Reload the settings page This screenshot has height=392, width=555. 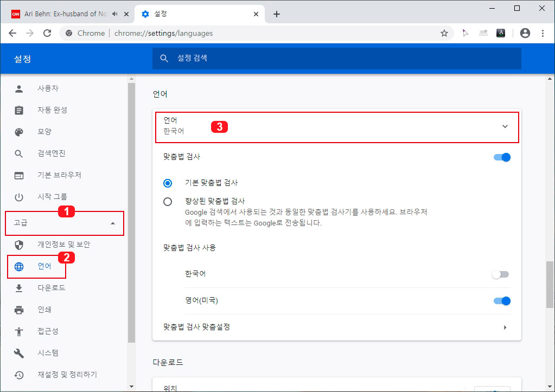(47, 33)
